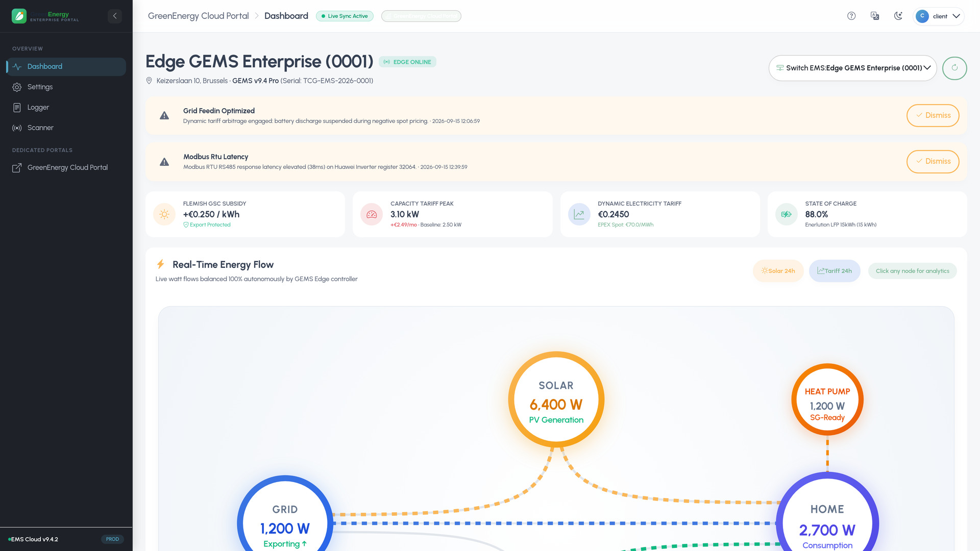Open the client user account dropdown
This screenshot has height=551, width=980.
point(938,16)
